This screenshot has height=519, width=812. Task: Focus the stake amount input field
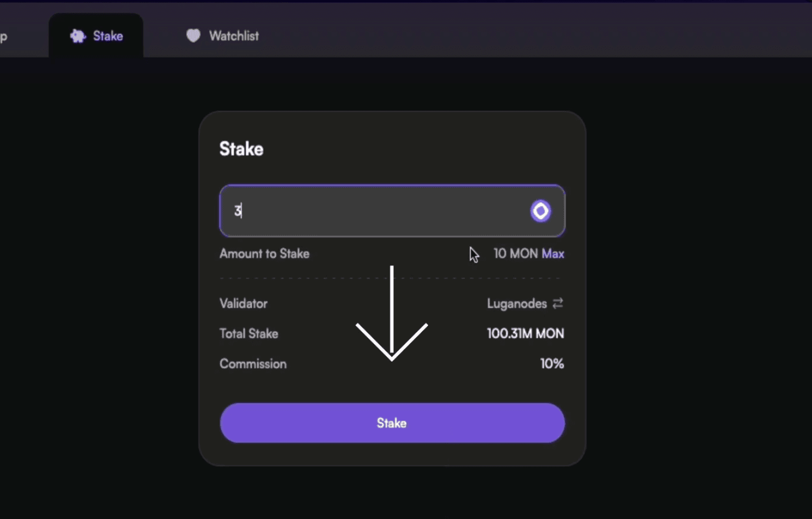click(x=374, y=211)
